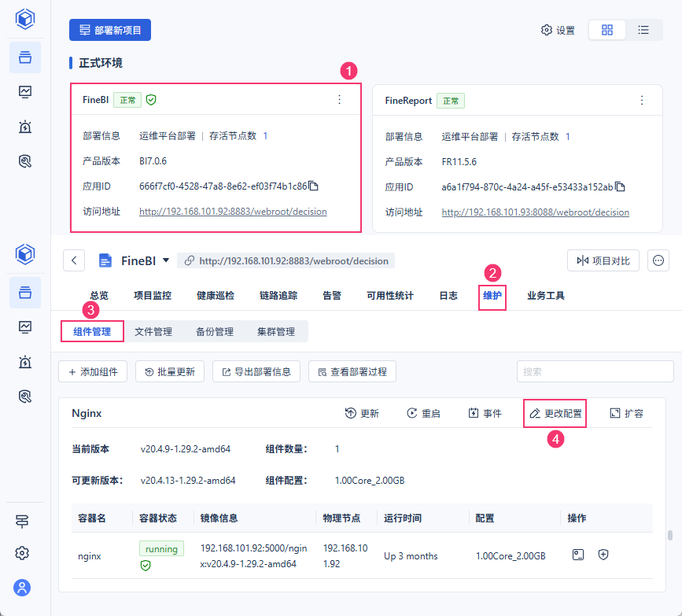Screen dimensions: 682x616
Task: Switch to the 链路追踪 tab
Action: 278,296
